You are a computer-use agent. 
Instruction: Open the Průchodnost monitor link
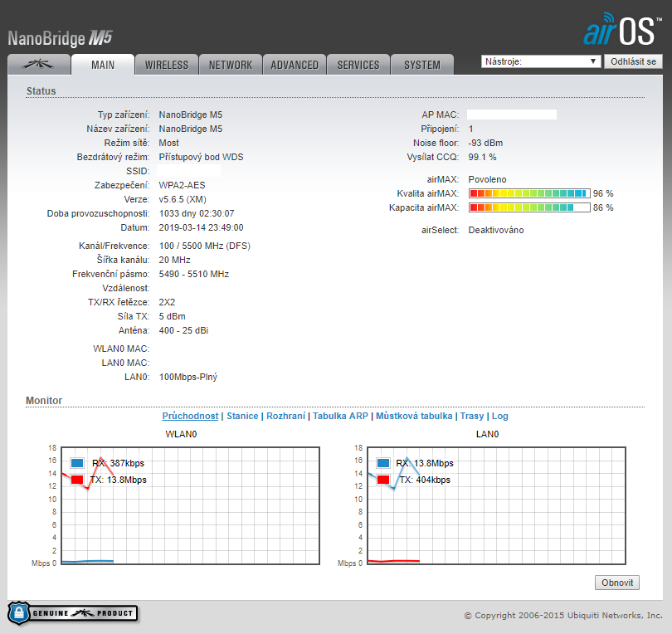(190, 416)
